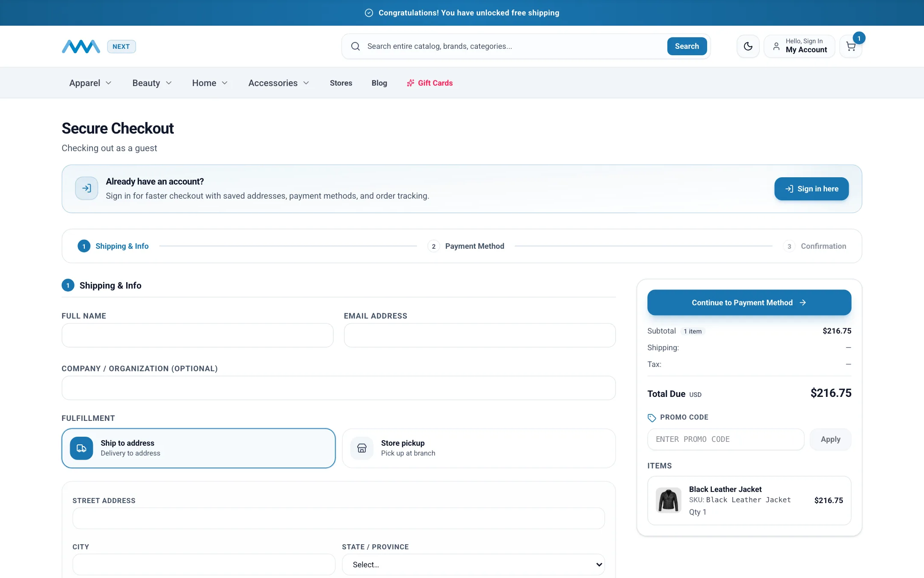Screen dimensions: 924x578
Task: Click the Search button
Action: (x=687, y=46)
